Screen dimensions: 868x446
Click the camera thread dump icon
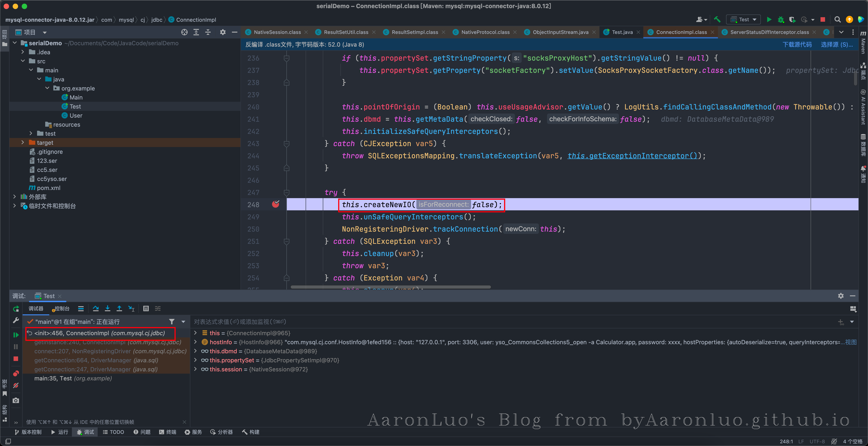[16, 401]
